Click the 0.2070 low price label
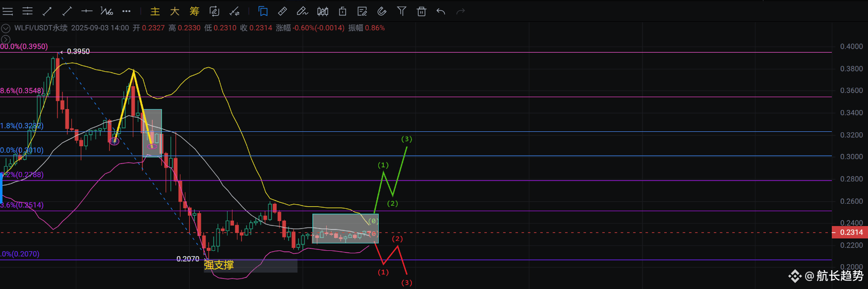868x289 pixels. (188, 259)
